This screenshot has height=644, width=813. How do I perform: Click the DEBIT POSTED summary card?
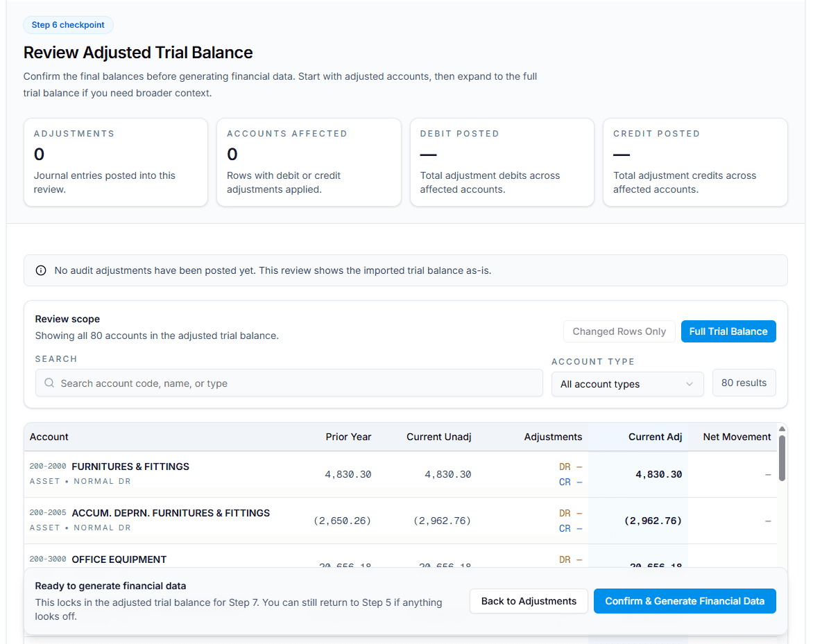(x=502, y=162)
